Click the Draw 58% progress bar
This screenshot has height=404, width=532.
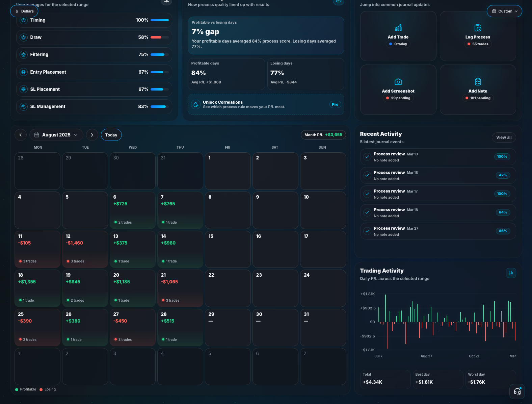click(x=160, y=37)
